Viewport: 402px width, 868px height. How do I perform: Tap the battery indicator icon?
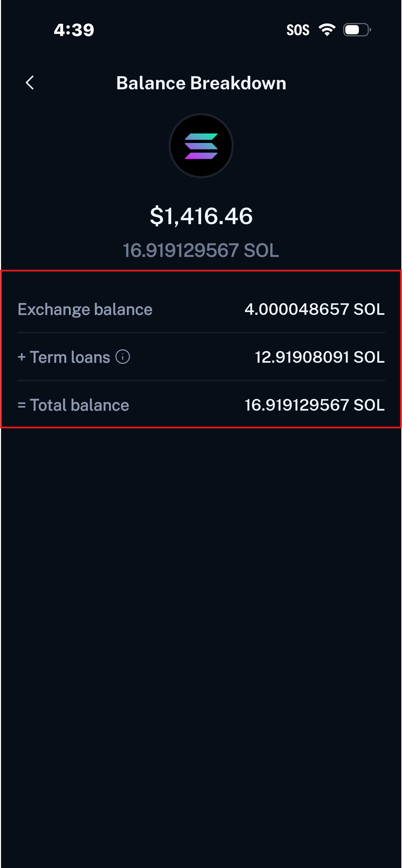point(357,30)
